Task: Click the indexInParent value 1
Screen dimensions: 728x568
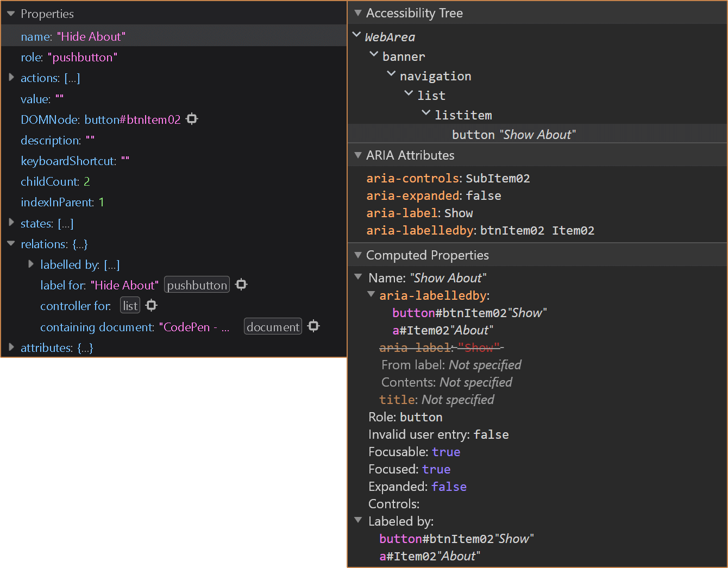Action: coord(102,202)
